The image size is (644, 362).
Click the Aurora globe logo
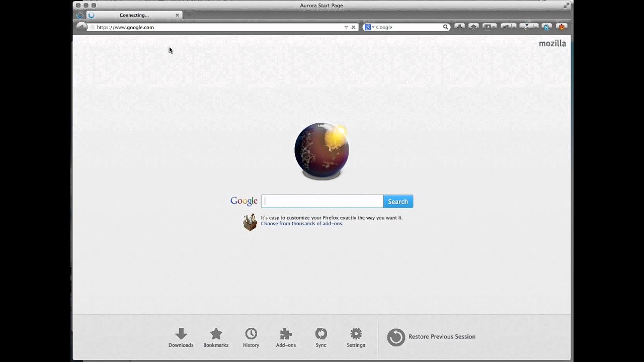coord(322,151)
